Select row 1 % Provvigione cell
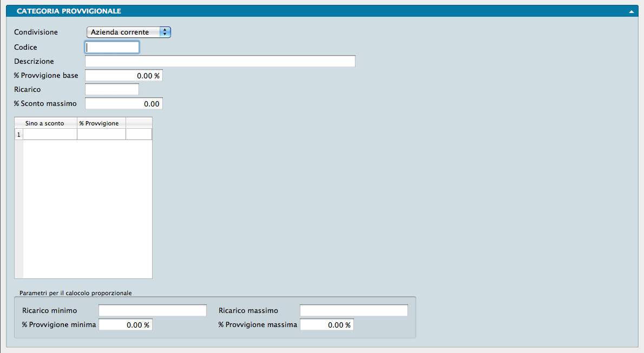This screenshot has height=353, width=644. pos(101,135)
